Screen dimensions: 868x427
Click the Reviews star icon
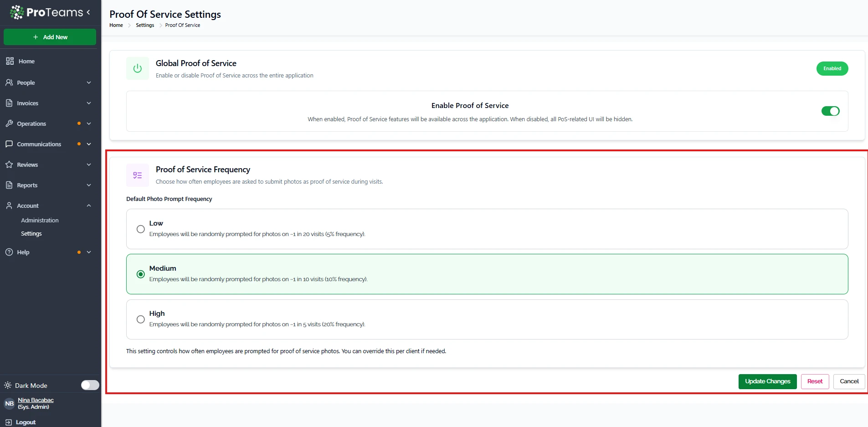9,165
